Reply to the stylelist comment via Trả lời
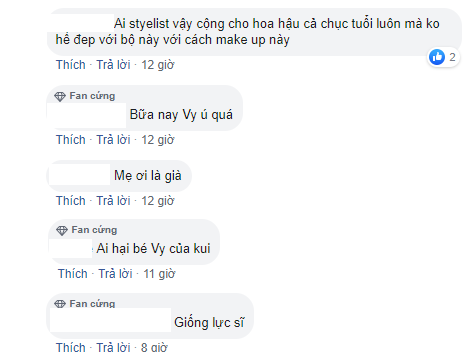The image size is (469, 364). 113,65
